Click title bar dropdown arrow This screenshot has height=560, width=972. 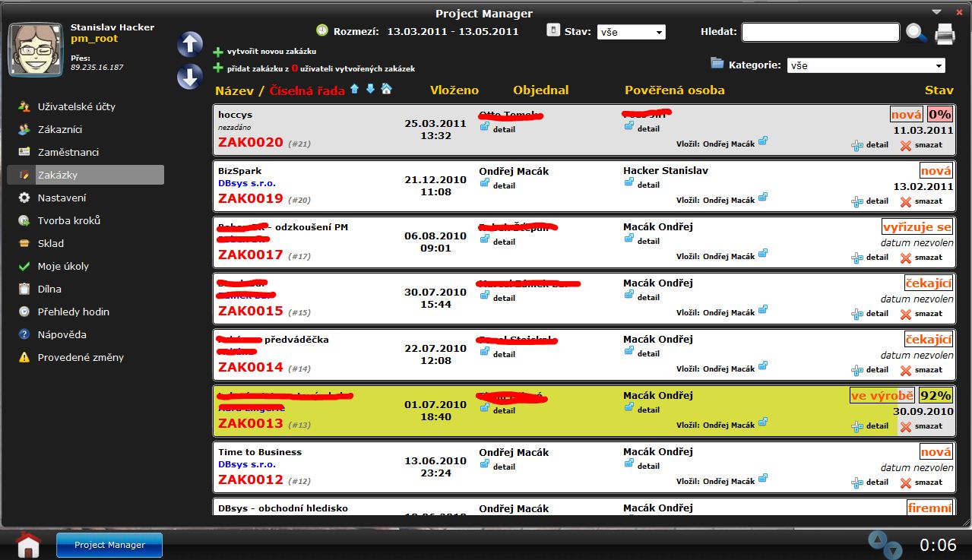(936, 11)
